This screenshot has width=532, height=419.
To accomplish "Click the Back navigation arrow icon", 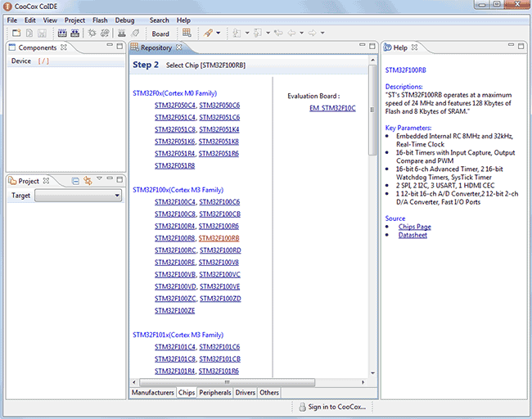I will 291,33.
